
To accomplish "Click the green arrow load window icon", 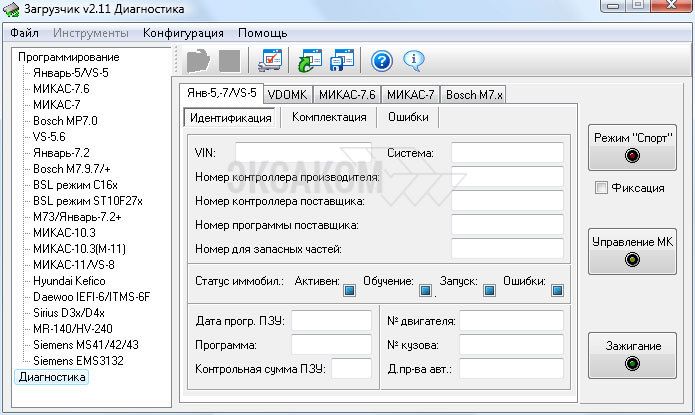I will [x=311, y=60].
